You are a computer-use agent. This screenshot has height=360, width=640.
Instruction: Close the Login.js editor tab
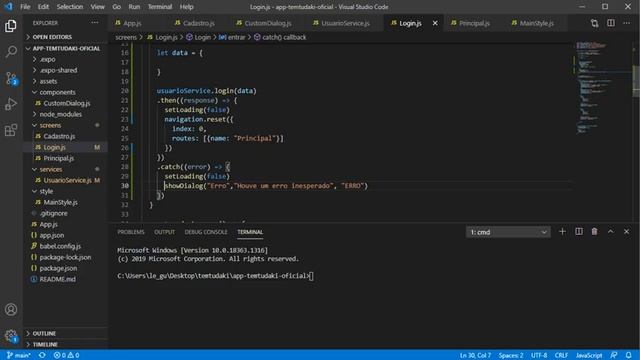click(x=435, y=23)
